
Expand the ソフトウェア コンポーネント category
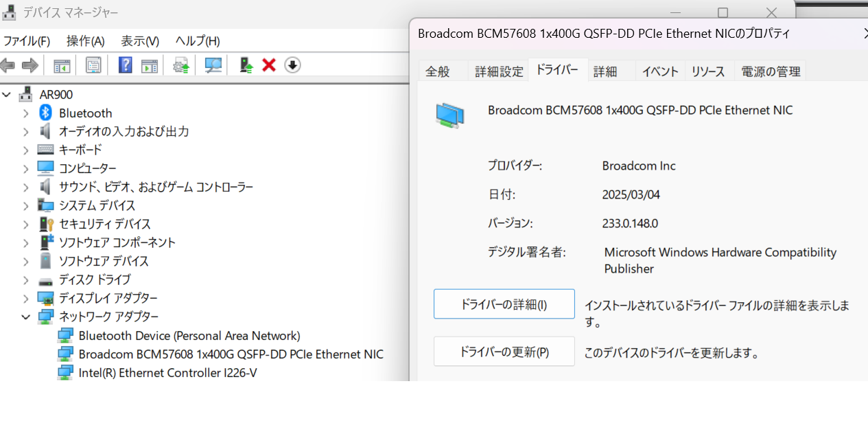click(25, 242)
